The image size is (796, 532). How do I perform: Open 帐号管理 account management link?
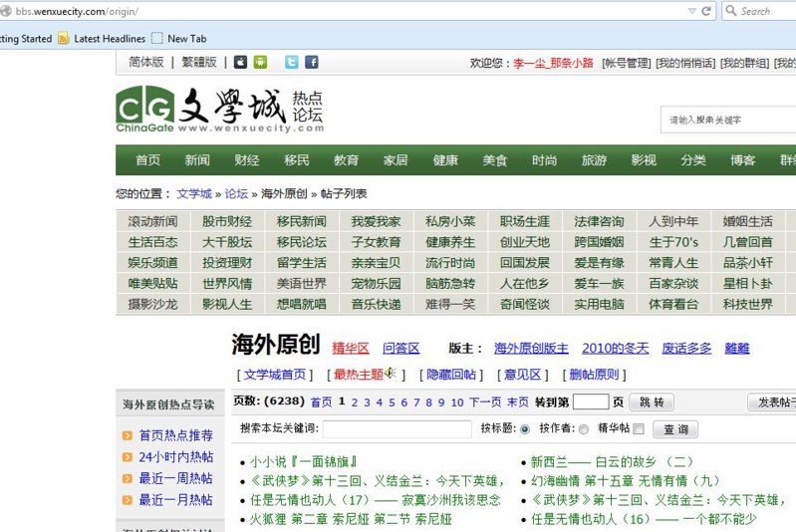[x=627, y=63]
